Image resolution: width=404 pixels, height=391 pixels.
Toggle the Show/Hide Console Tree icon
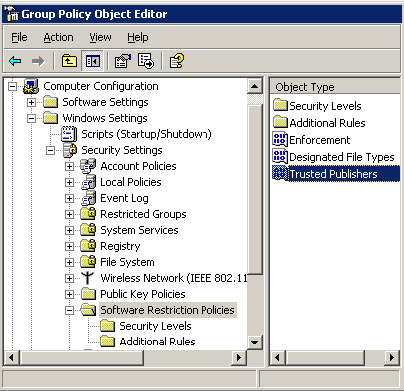[93, 61]
